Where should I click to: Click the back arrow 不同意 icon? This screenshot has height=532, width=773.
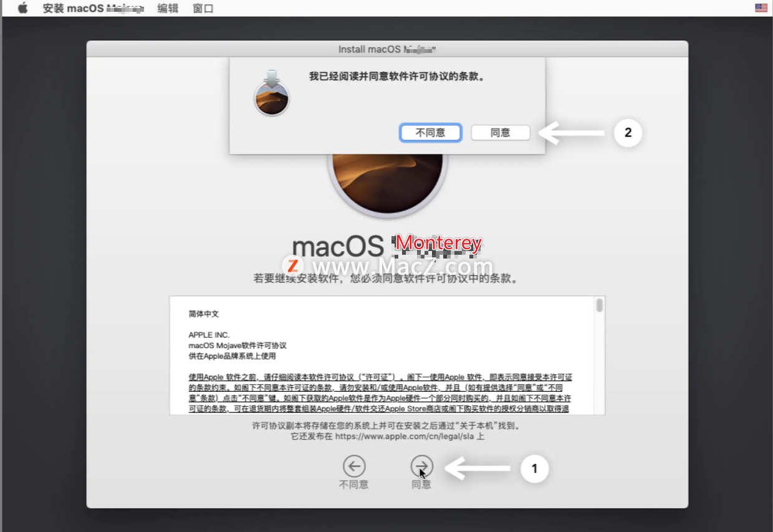tap(354, 466)
